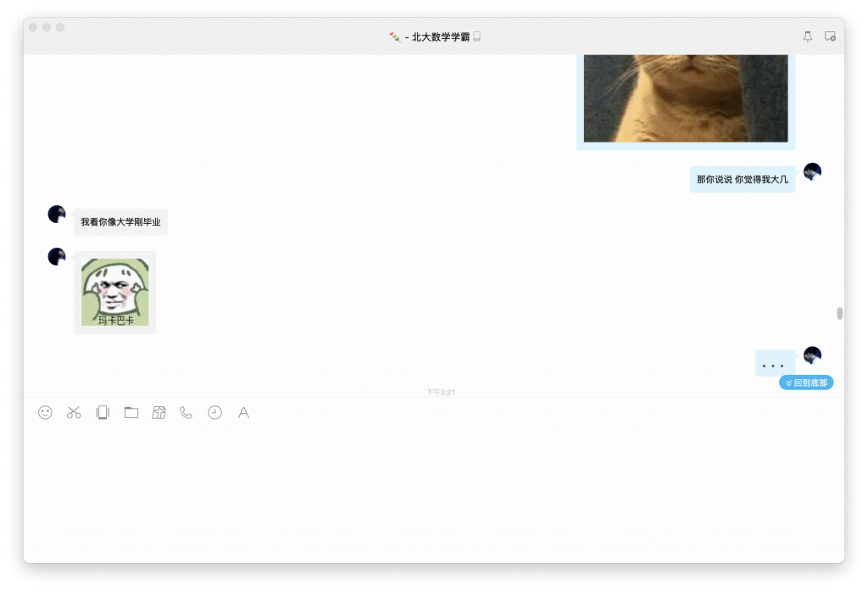This screenshot has width=868, height=592.
Task: Open chat history with the clock icon
Action: [x=215, y=412]
